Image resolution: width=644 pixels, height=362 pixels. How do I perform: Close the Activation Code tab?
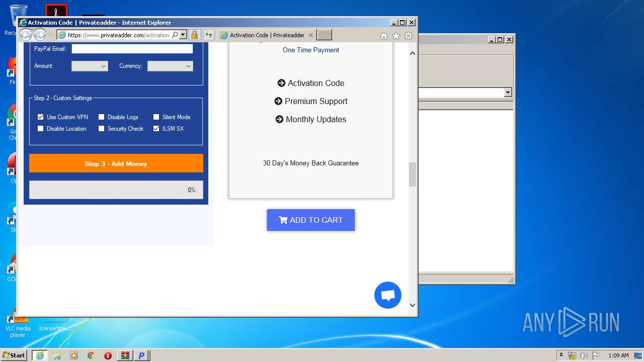tap(310, 35)
